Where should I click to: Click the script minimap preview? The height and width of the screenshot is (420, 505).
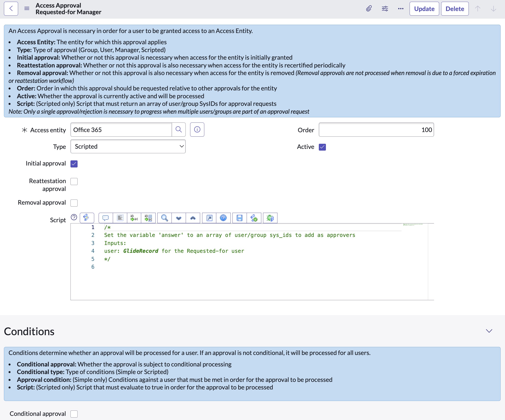pyautogui.click(x=413, y=225)
